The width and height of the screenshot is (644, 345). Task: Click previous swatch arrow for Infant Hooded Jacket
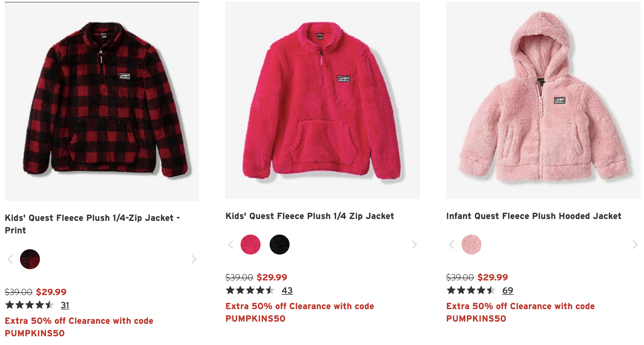[x=451, y=245]
